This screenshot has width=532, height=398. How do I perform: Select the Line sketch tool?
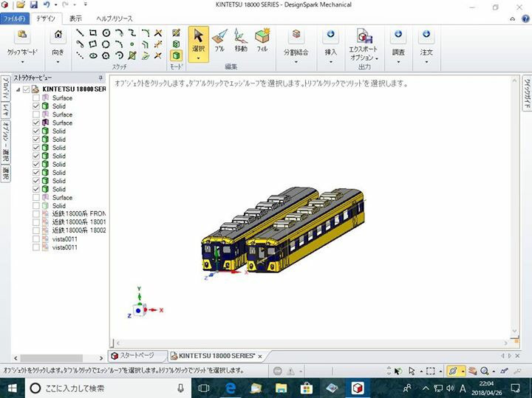click(80, 33)
